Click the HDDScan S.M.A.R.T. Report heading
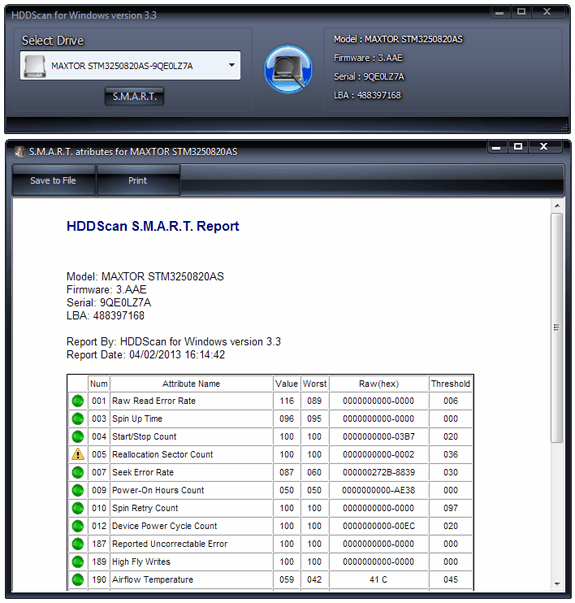This screenshot has width=575, height=603. (153, 227)
